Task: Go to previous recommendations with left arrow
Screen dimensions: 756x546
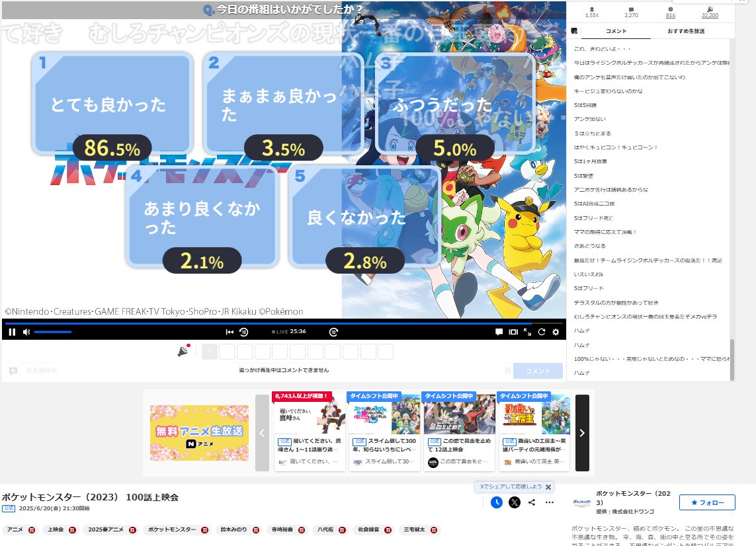Action: [x=262, y=433]
